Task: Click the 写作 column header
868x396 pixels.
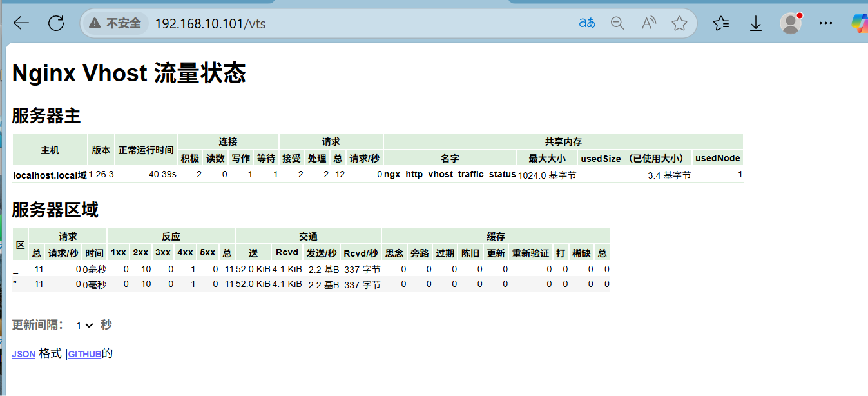Action: coord(241,158)
